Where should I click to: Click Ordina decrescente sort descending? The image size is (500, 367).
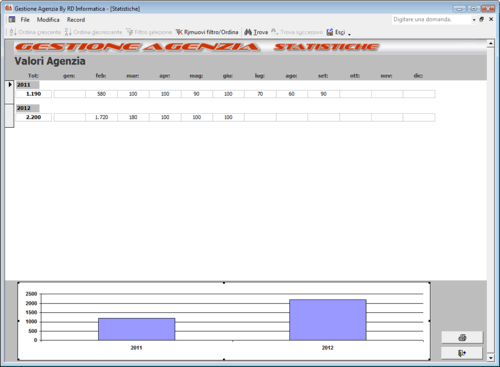click(93, 32)
